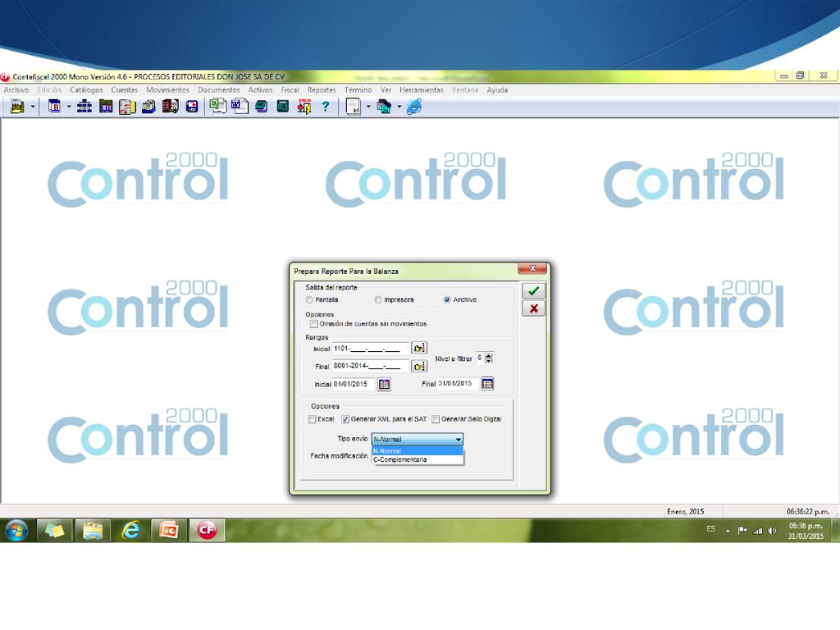Open calendar for Final date 31/01/2015
Screen dimensions: 840x630
(487, 384)
